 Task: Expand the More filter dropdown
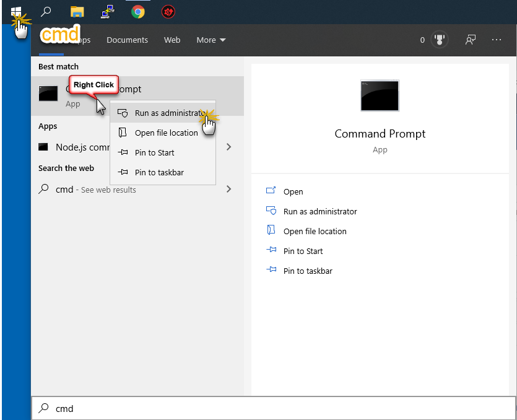coord(211,40)
